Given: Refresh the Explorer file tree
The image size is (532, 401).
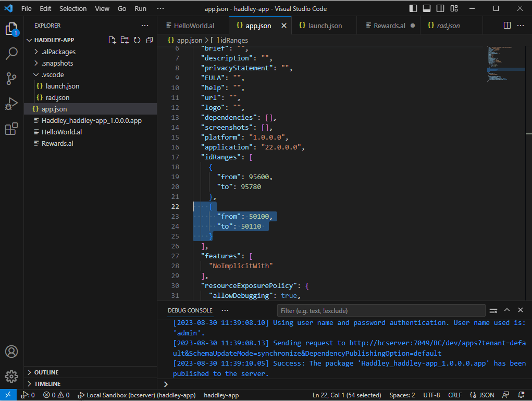Looking at the screenshot, I should click(x=137, y=41).
